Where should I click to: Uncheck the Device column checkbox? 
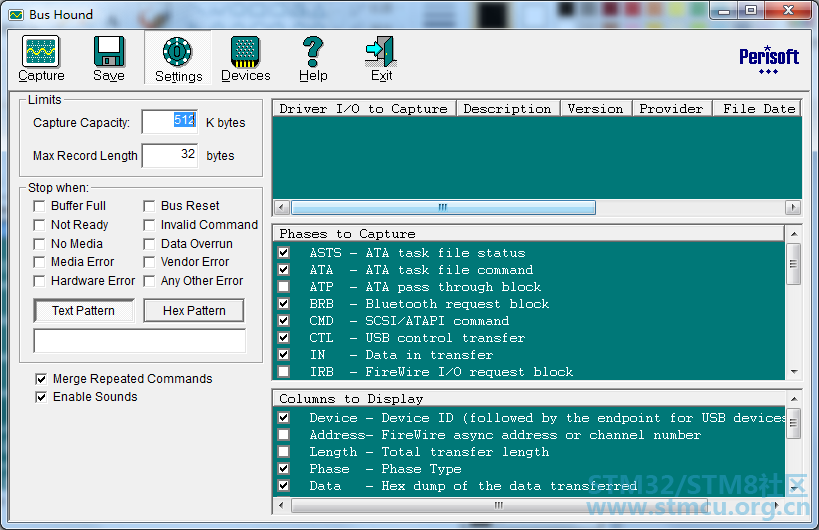tap(284, 418)
